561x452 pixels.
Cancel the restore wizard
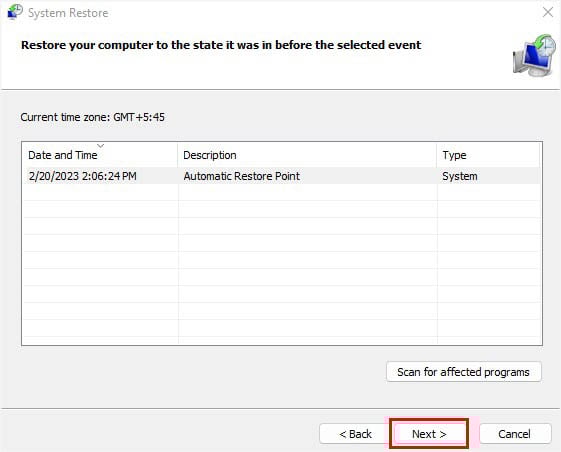pos(514,434)
